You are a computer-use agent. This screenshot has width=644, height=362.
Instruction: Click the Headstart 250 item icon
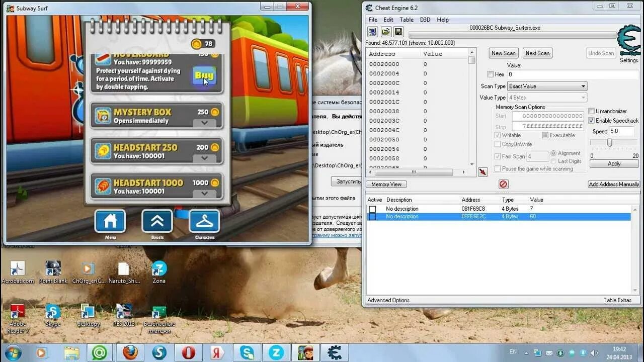point(103,151)
